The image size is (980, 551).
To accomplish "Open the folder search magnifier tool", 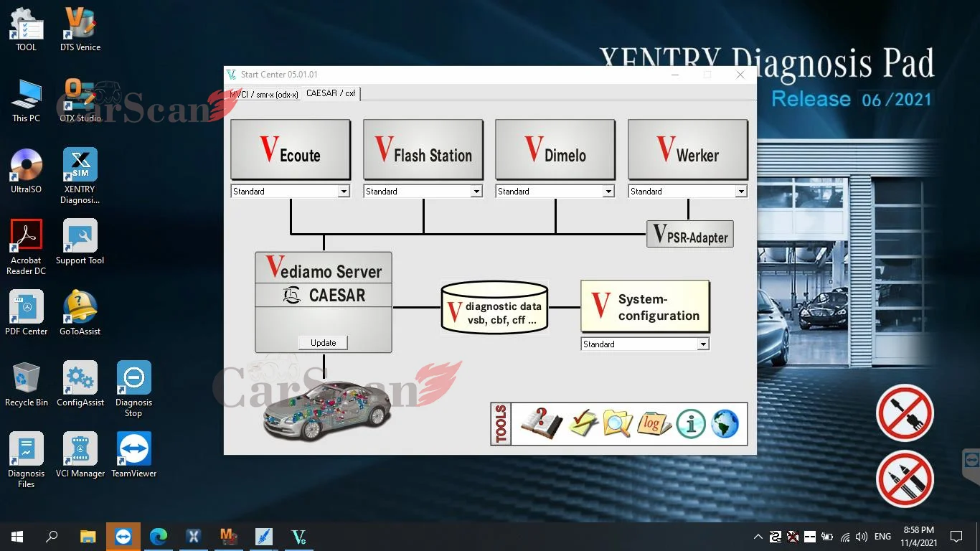I will (x=618, y=423).
